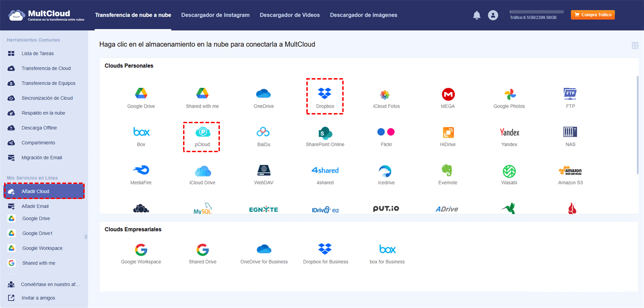Click the Compra Tráfico button
Viewport: 644px width, 308px height.
592,15
